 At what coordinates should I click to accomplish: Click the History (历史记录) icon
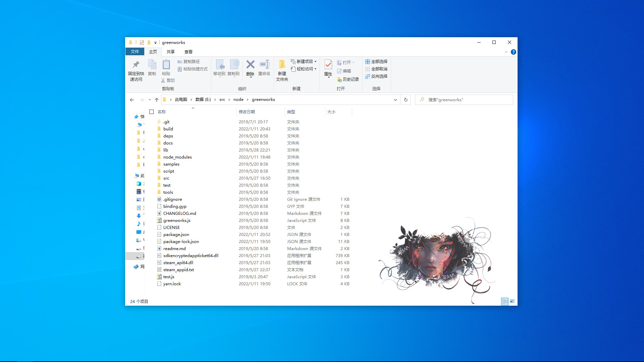point(348,79)
